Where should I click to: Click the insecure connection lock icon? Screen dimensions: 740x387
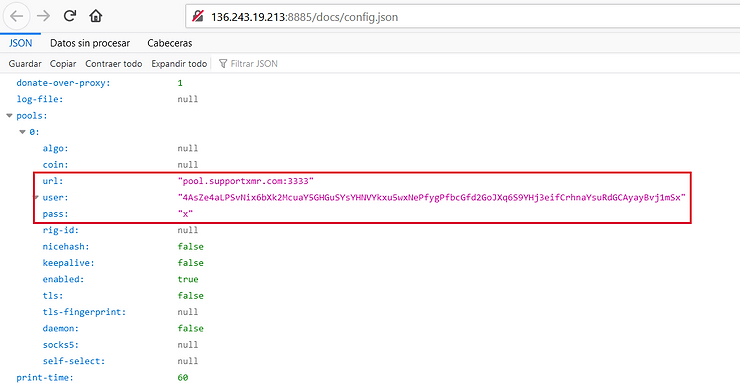[x=198, y=17]
